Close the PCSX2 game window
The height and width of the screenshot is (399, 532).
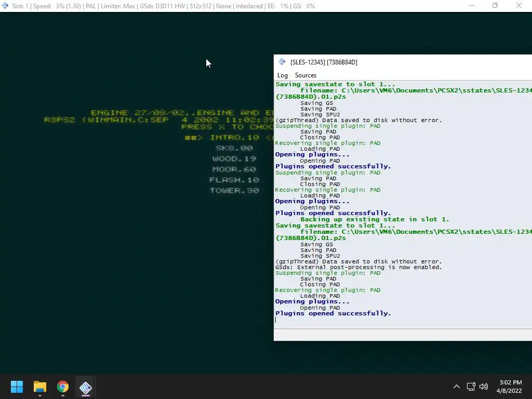pyautogui.click(x=519, y=5)
